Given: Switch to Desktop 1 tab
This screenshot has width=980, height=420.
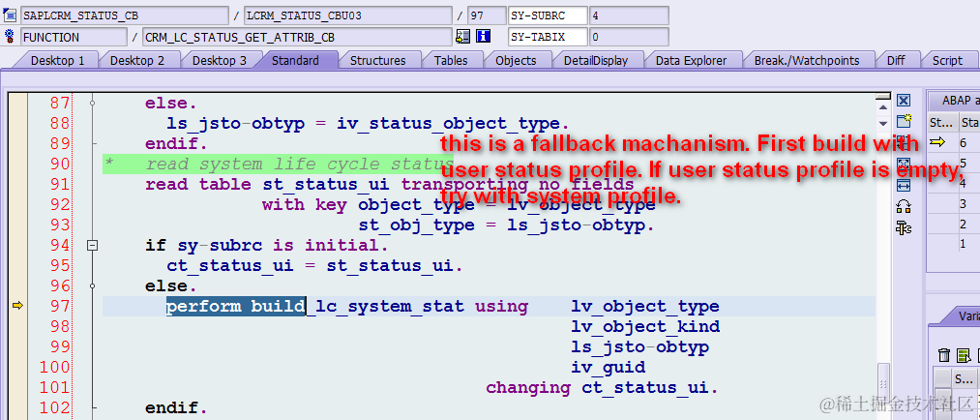Looking at the screenshot, I should [57, 61].
